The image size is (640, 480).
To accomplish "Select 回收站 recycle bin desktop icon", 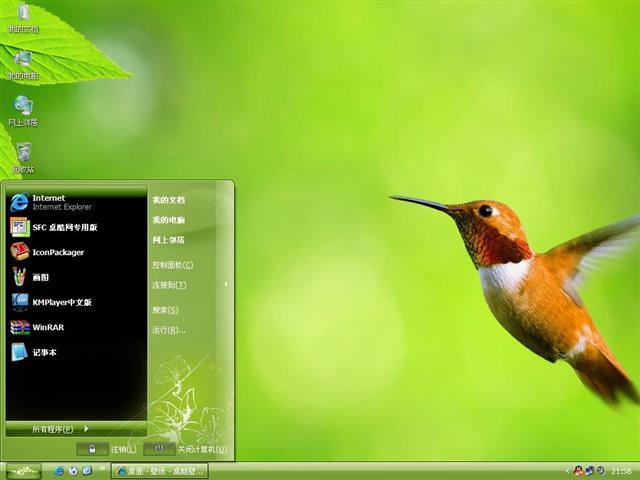I will click(23, 158).
